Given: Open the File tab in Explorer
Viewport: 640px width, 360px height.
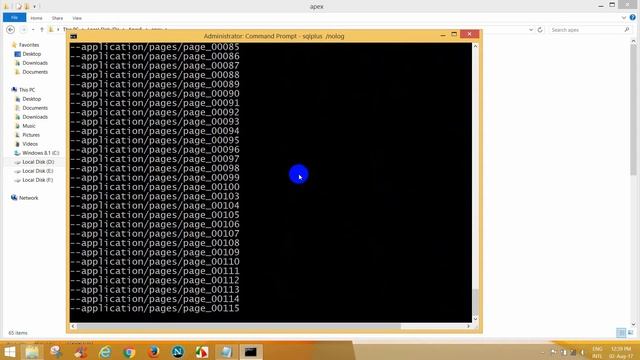Looking at the screenshot, I should coord(14,18).
